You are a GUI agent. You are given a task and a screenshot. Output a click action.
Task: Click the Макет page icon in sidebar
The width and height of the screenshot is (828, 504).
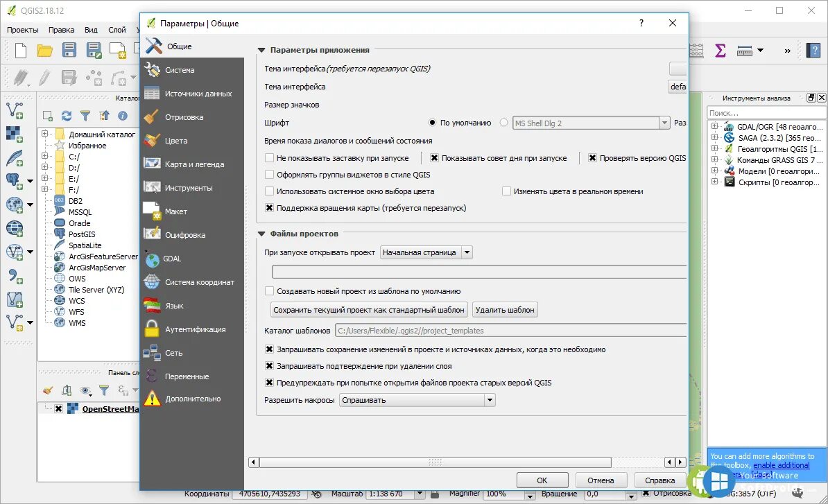[152, 211]
